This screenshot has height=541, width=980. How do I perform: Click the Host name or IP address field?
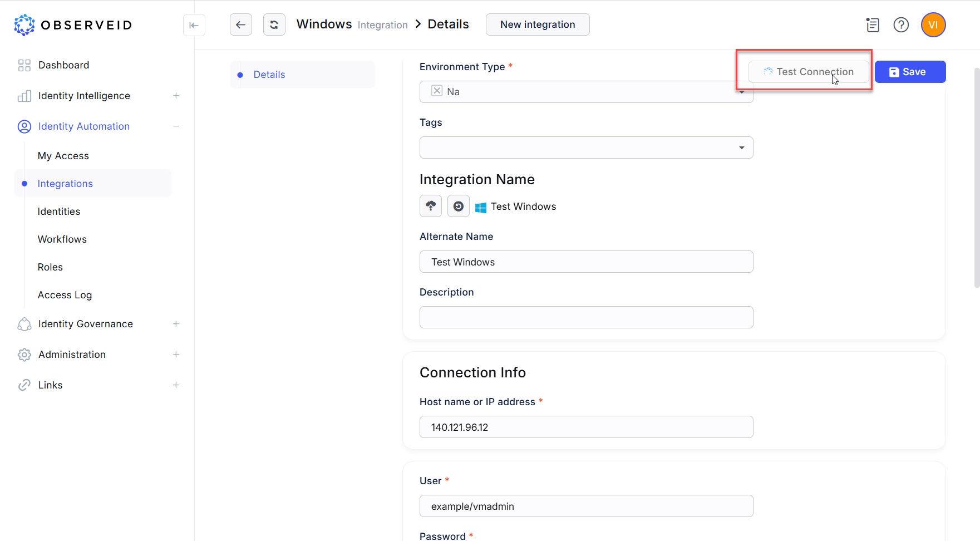tap(585, 427)
